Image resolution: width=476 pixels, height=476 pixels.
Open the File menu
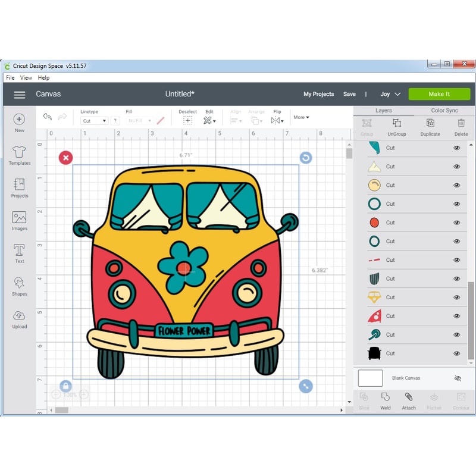[10, 77]
